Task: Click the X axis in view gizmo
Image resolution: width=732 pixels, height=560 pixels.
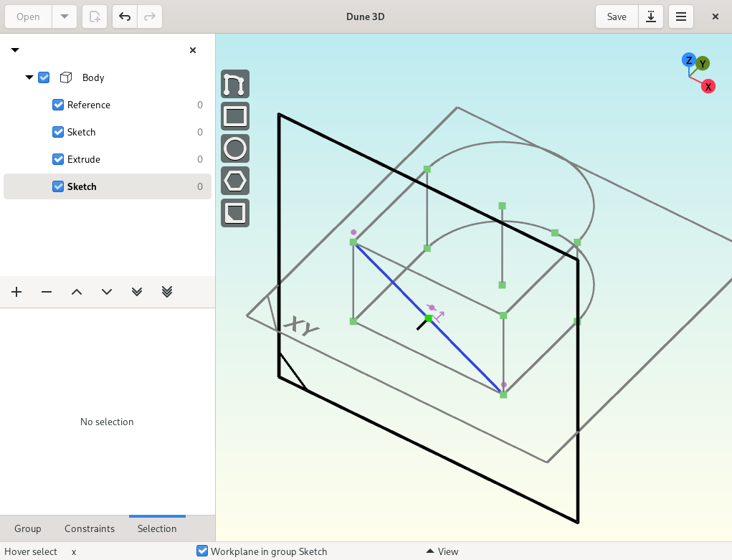Action: (x=708, y=87)
